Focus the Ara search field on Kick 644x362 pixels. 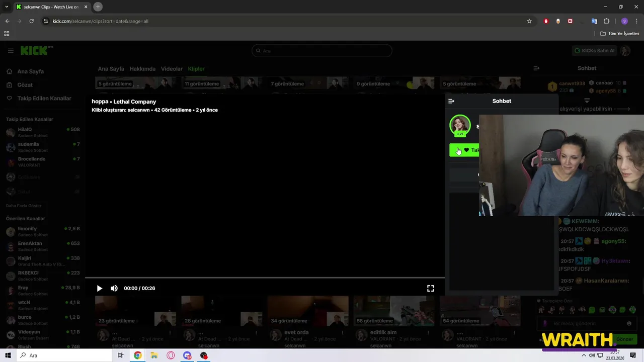point(322,51)
